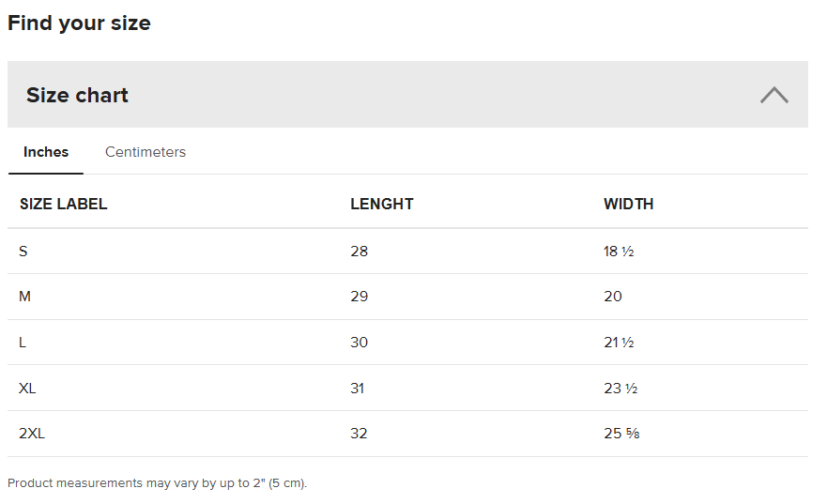Image resolution: width=827 pixels, height=504 pixels.
Task: Click the WIDTH column header
Action: click(x=628, y=204)
